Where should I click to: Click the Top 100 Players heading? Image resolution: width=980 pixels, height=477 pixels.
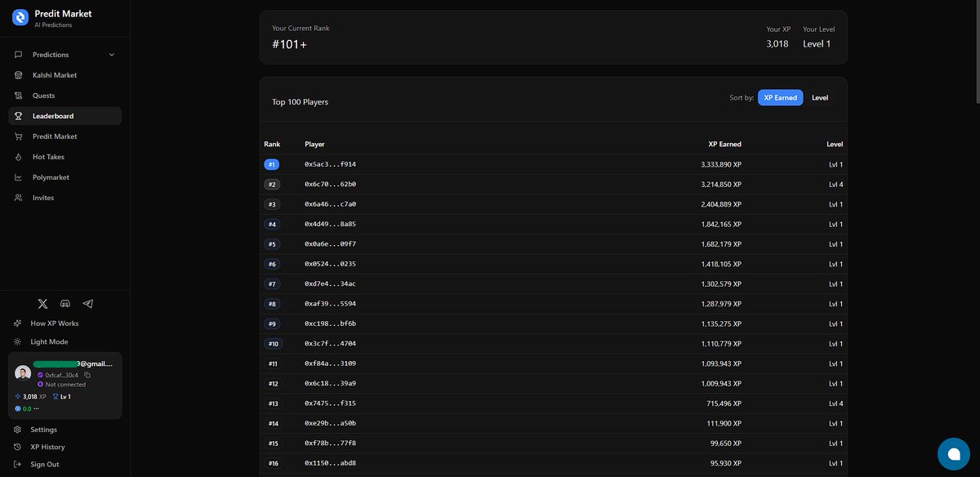click(x=301, y=102)
